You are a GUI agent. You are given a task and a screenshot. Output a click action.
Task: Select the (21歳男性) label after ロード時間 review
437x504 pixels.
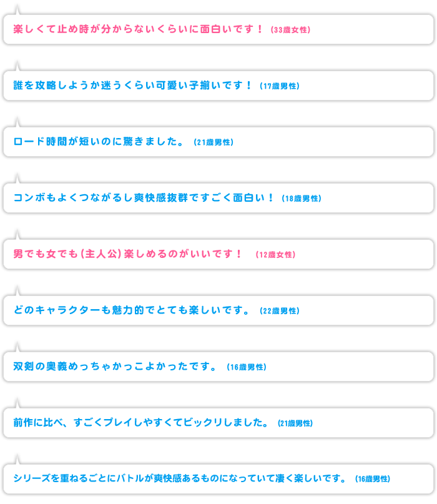pos(214,142)
